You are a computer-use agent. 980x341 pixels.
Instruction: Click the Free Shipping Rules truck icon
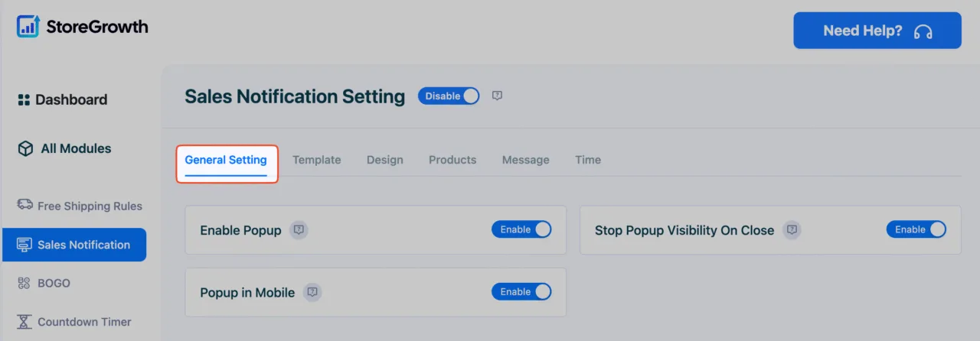24,205
